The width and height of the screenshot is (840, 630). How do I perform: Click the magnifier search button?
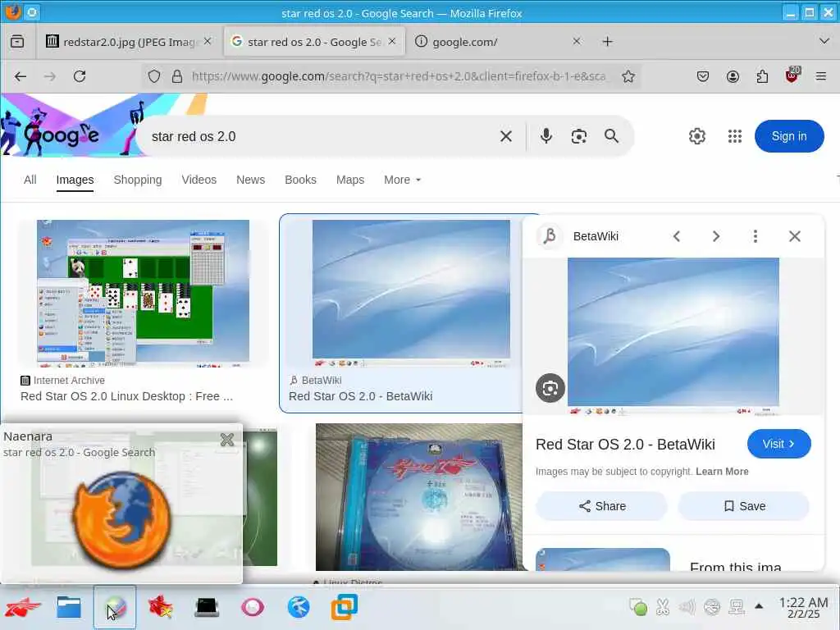611,136
